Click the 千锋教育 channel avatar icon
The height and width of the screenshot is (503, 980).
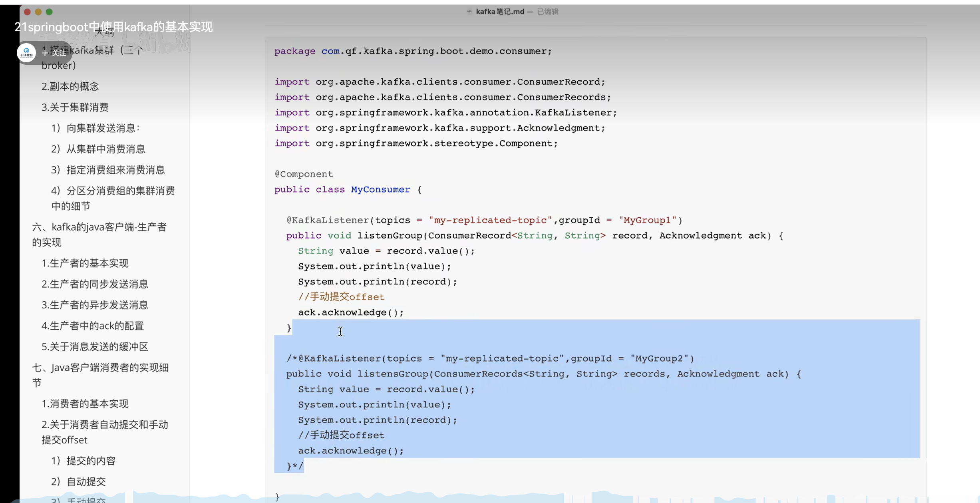tap(26, 52)
